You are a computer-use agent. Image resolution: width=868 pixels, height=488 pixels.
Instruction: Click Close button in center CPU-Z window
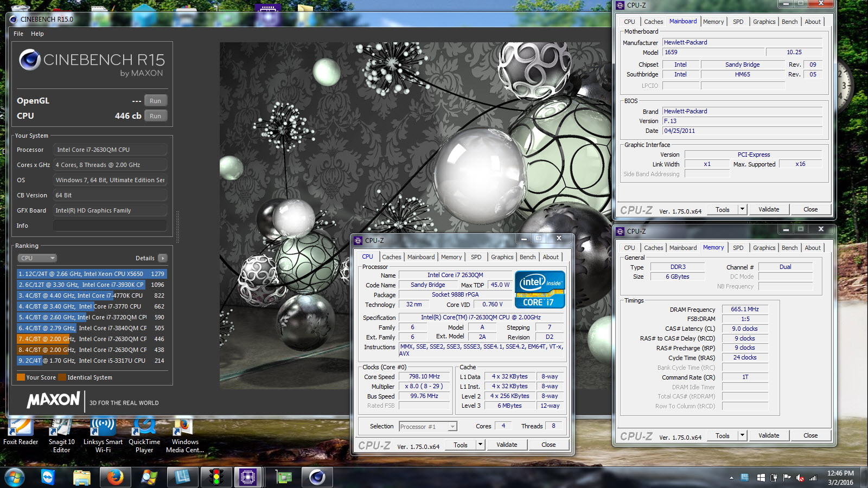pyautogui.click(x=548, y=445)
